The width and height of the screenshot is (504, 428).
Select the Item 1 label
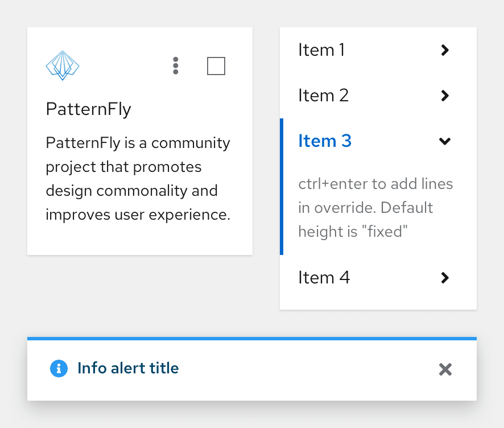tap(321, 50)
